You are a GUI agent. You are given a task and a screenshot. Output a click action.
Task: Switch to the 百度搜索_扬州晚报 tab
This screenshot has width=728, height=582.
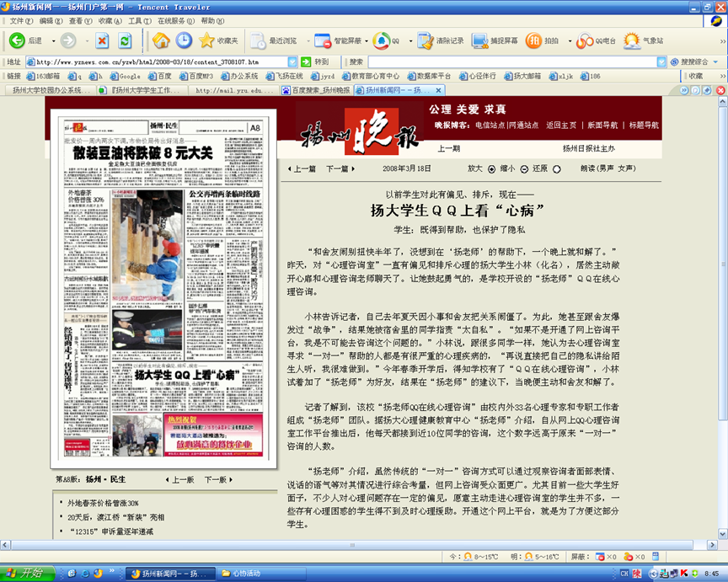coord(316,89)
